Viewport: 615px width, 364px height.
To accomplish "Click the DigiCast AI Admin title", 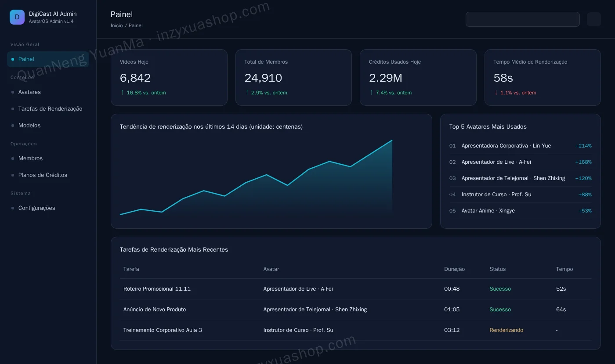I will (x=53, y=14).
